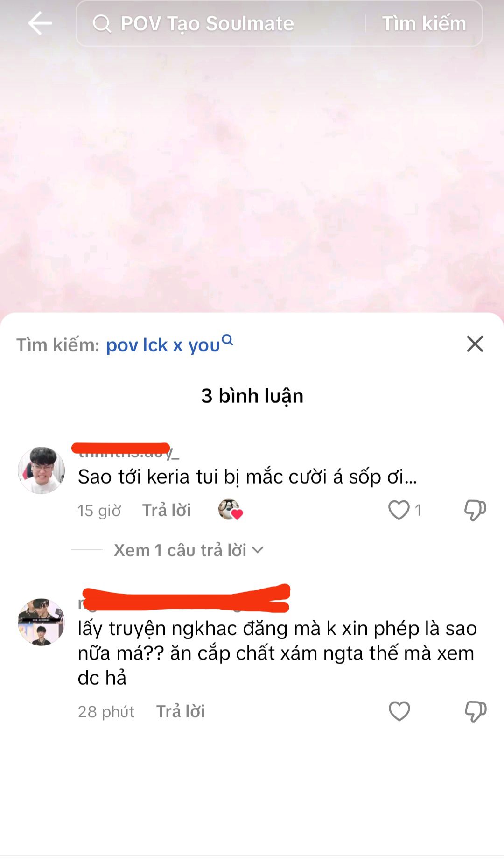The height and width of the screenshot is (863, 504).
Task: Tap the back arrow icon
Action: [x=40, y=23]
